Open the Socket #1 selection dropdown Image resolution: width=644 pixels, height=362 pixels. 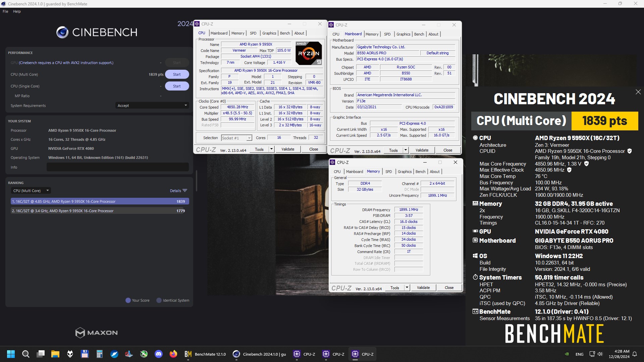[x=236, y=138]
